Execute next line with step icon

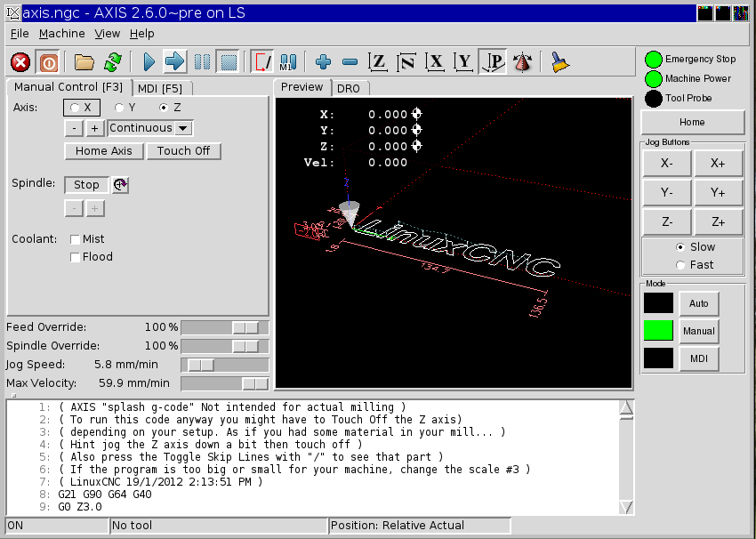174,62
